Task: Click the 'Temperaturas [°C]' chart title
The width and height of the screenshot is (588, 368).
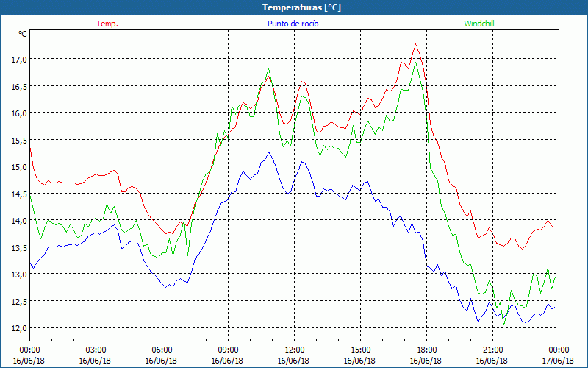Action: [x=301, y=7]
